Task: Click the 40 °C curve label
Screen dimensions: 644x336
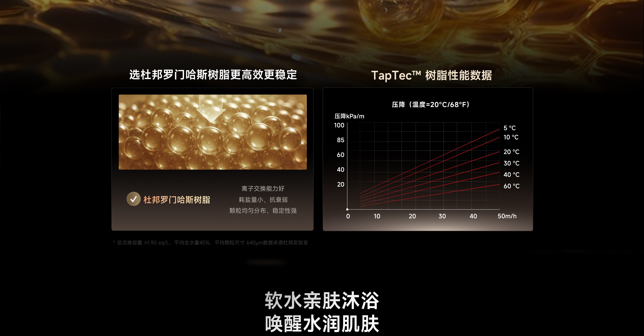Action: [x=512, y=175]
